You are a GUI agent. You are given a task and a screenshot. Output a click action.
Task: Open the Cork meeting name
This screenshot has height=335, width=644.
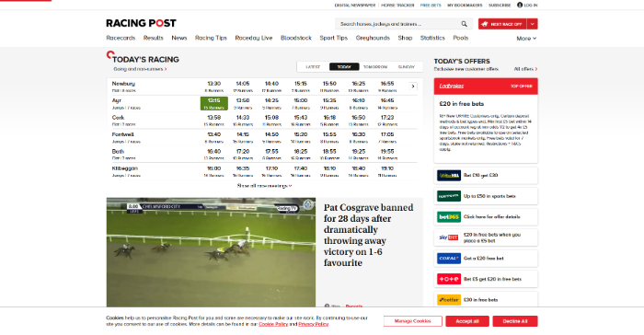pos(118,117)
